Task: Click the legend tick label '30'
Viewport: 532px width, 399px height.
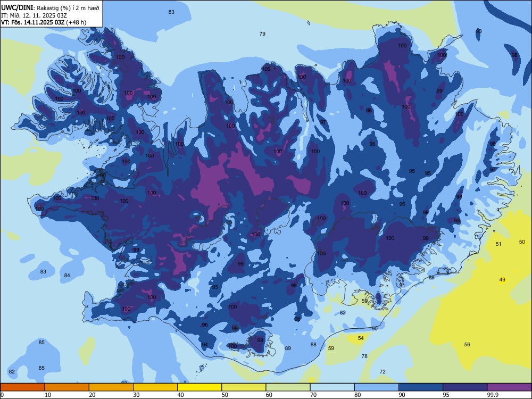Action: [x=136, y=395]
